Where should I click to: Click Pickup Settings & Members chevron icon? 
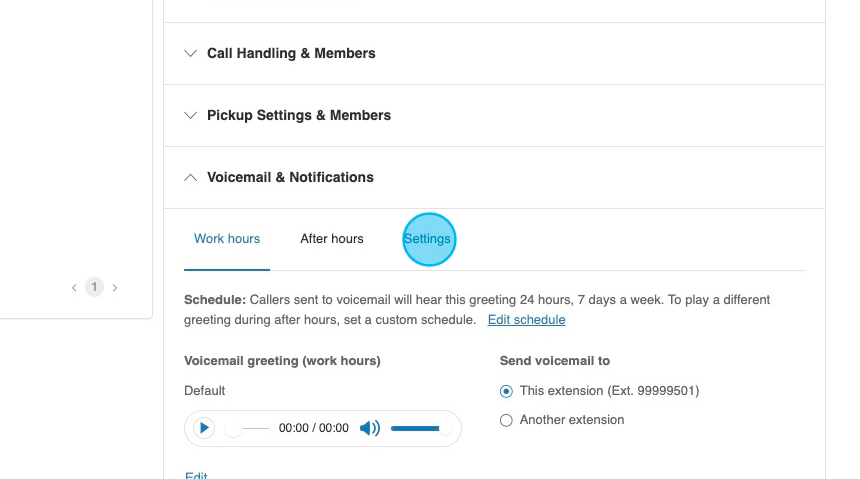click(x=190, y=115)
